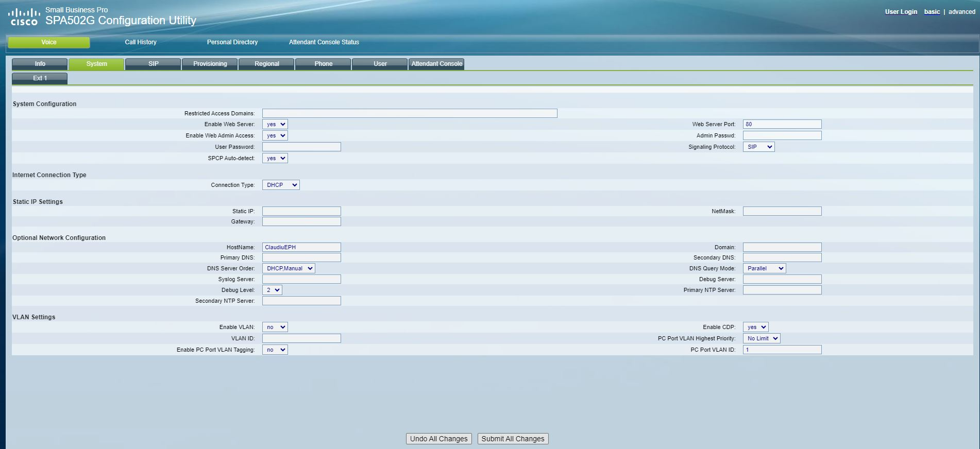Focus the HostName input field
This screenshot has height=449, width=980.
pyautogui.click(x=301, y=247)
